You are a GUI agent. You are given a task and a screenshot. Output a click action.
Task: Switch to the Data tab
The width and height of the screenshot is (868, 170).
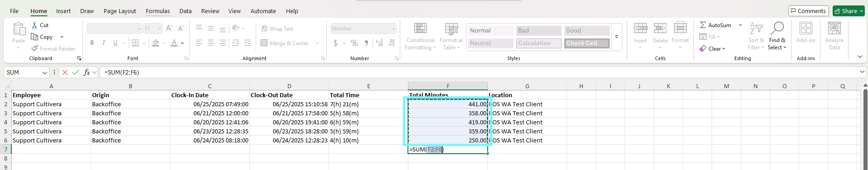[185, 11]
